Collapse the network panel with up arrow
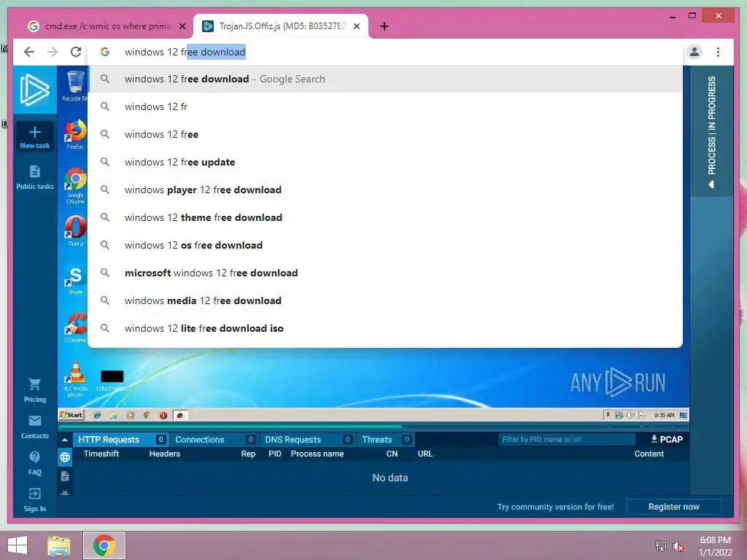The image size is (747, 560). coord(65,440)
